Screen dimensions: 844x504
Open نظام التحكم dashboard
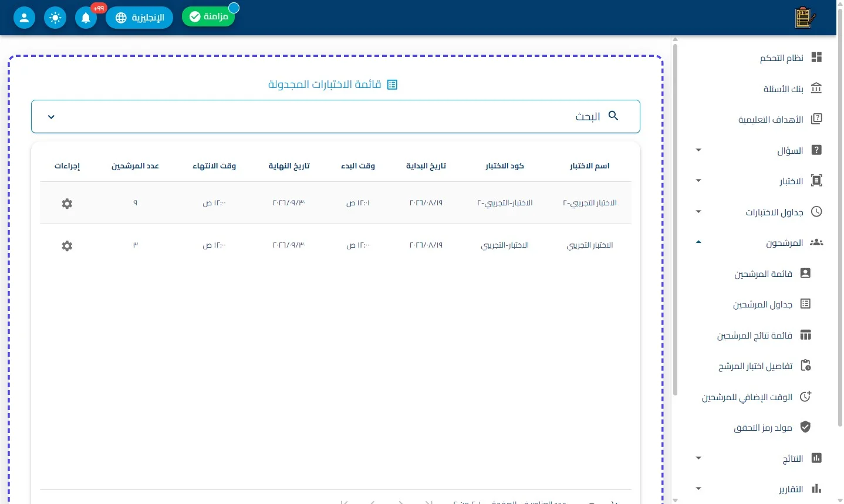(791, 57)
